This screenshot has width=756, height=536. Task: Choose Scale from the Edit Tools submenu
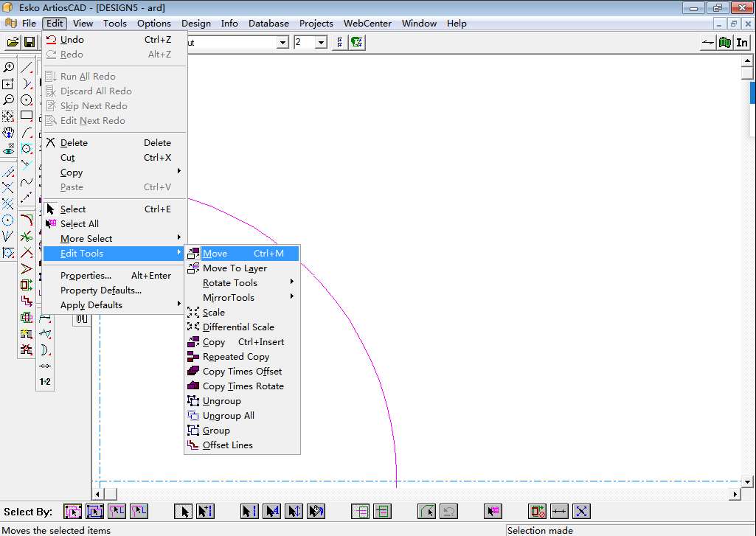coord(214,313)
